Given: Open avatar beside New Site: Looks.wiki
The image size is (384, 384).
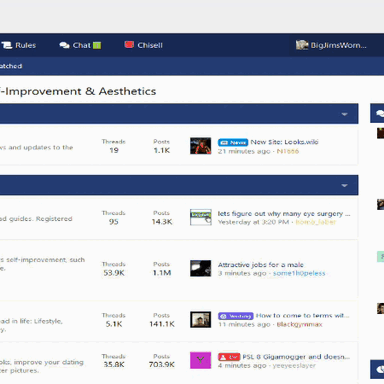Looking at the screenshot, I should click(x=200, y=146).
